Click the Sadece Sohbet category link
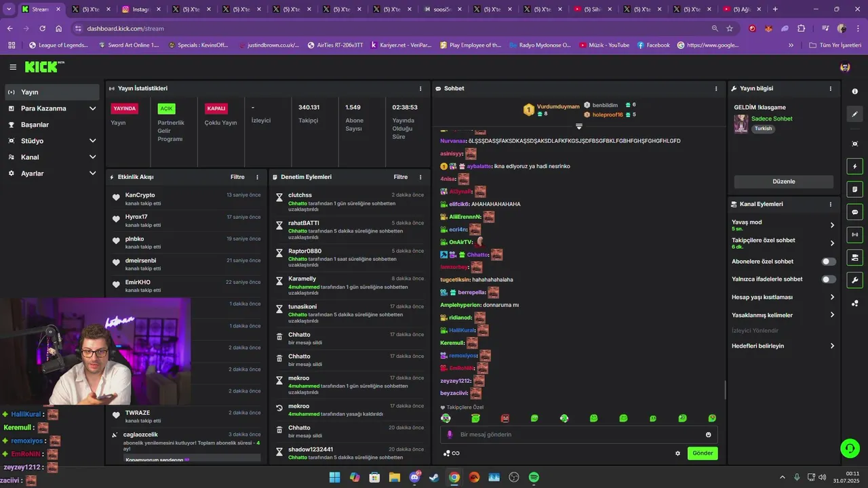 [x=772, y=119]
